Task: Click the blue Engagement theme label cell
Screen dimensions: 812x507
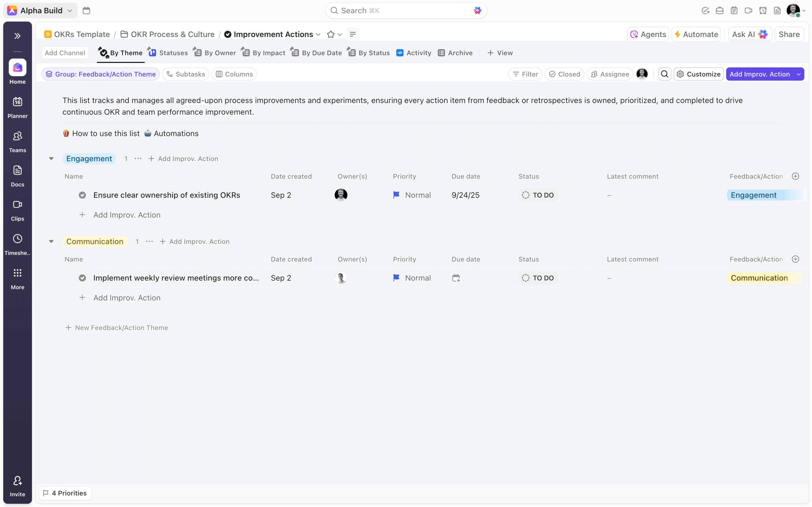Action: [753, 195]
